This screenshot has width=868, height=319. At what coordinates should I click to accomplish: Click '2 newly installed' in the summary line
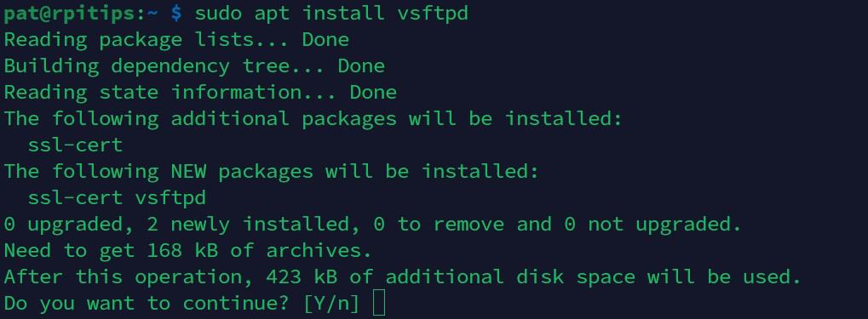(x=248, y=225)
